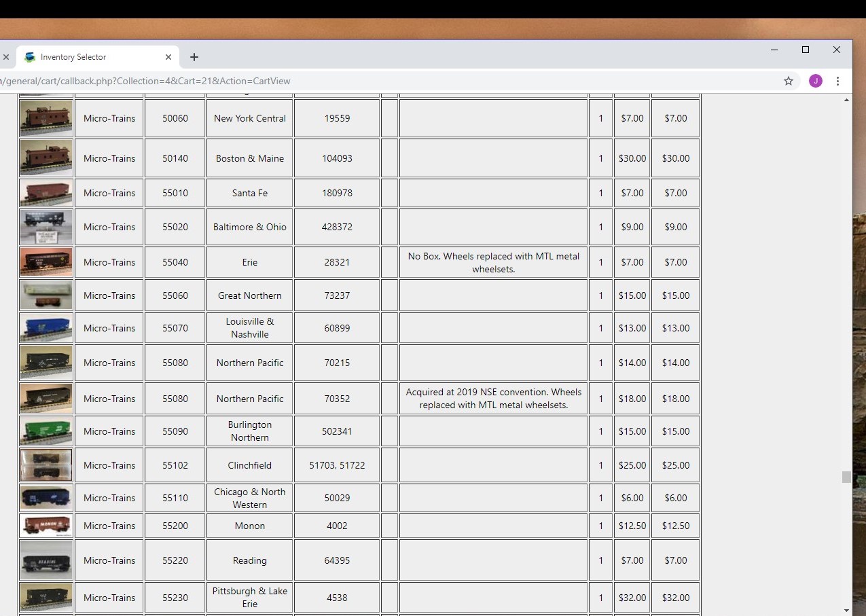Viewport: 866px width, 616px height.
Task: Click the $12.50 price in the Monon row
Action: tap(632, 526)
